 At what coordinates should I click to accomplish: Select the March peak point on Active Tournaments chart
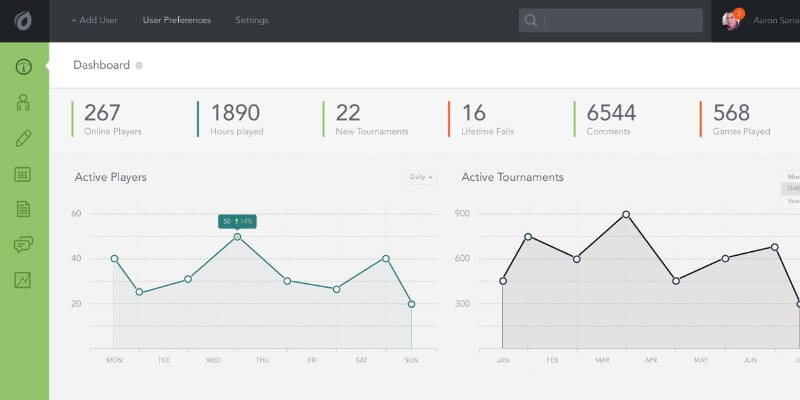click(626, 214)
